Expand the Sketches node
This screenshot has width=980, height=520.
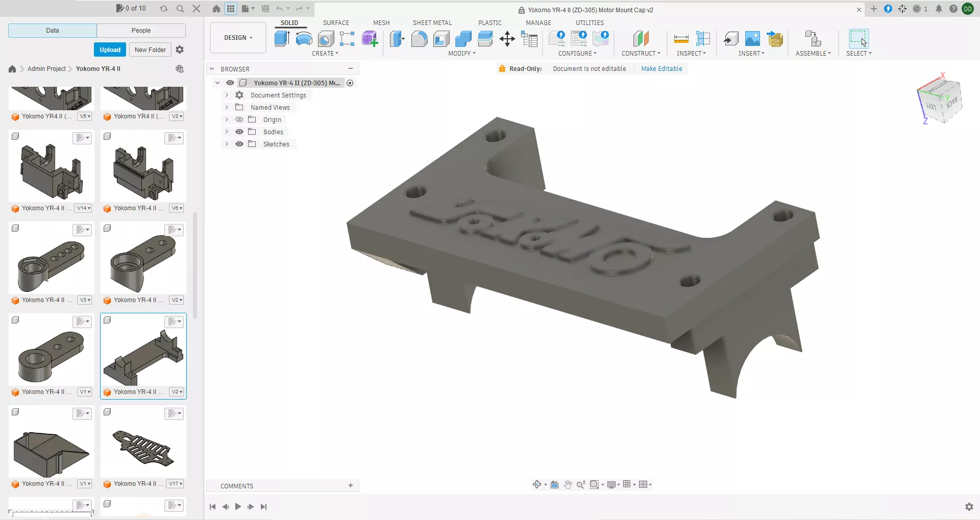coord(227,144)
